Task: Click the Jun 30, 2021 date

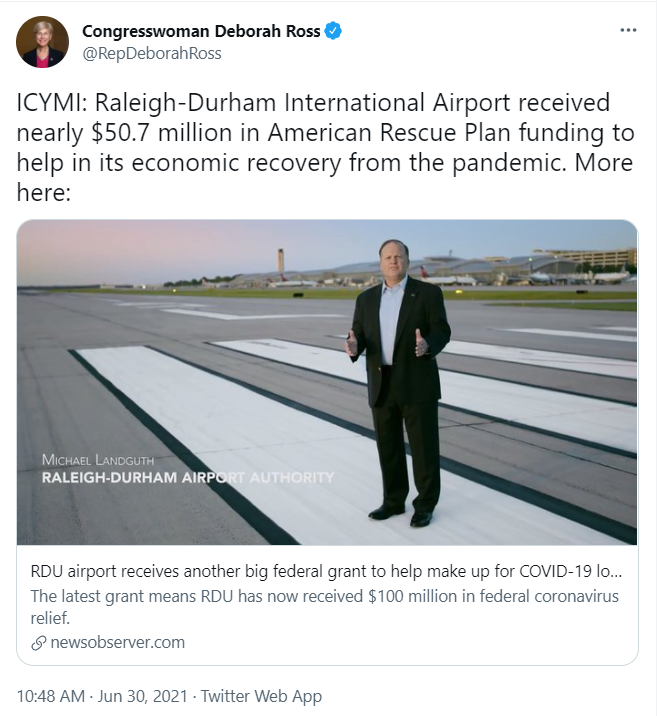Action: 142,696
